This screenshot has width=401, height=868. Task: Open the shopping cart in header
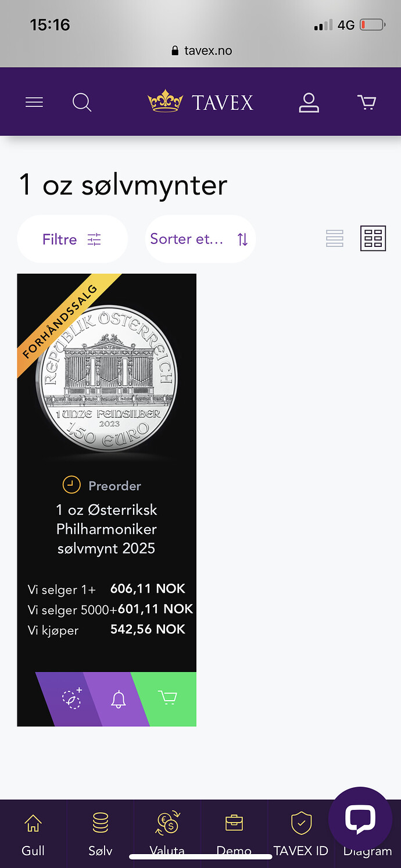pyautogui.click(x=367, y=103)
